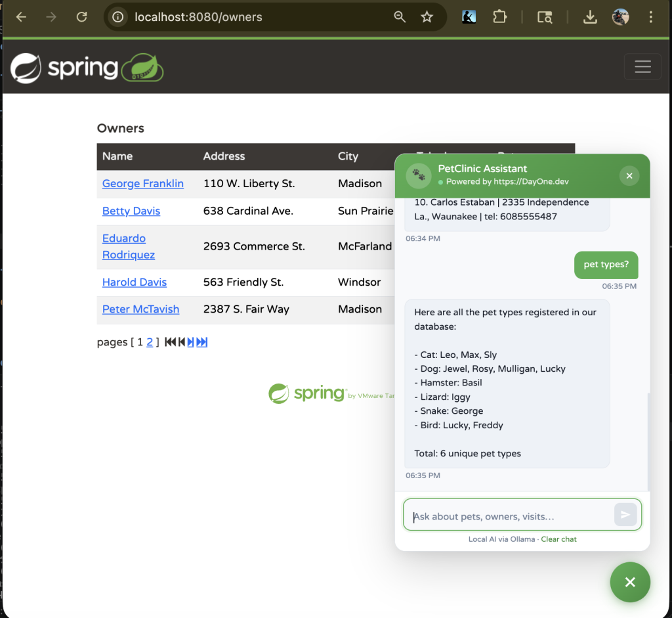Open the browser downloads icon
The width and height of the screenshot is (672, 618).
(590, 17)
